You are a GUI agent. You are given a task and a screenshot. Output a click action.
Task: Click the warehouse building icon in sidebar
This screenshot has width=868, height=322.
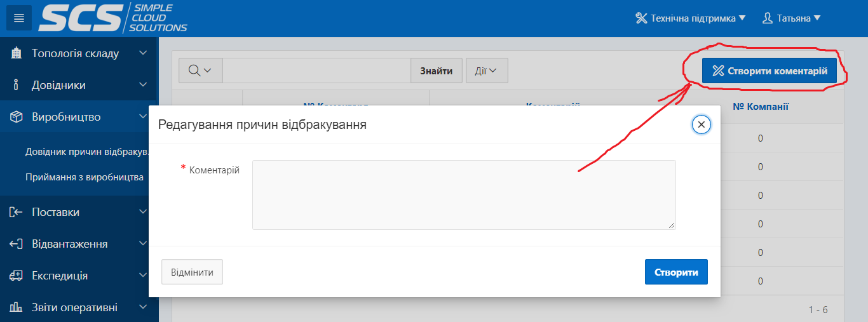(17, 53)
